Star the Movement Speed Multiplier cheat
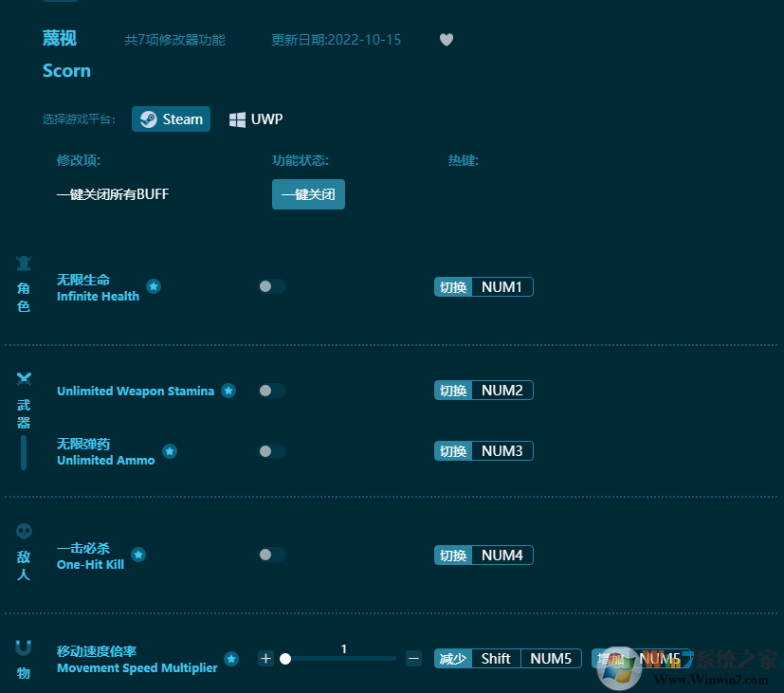This screenshot has width=784, height=693. pyautogui.click(x=230, y=659)
